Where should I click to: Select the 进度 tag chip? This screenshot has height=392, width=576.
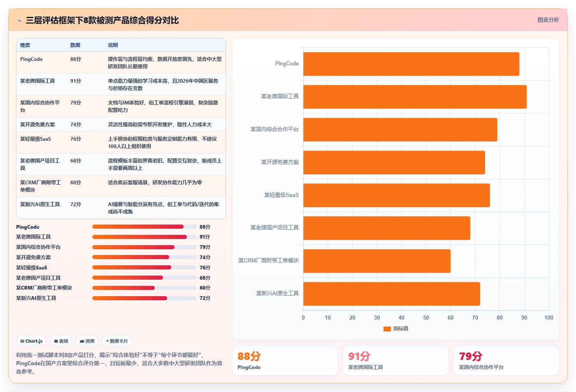coord(87,341)
